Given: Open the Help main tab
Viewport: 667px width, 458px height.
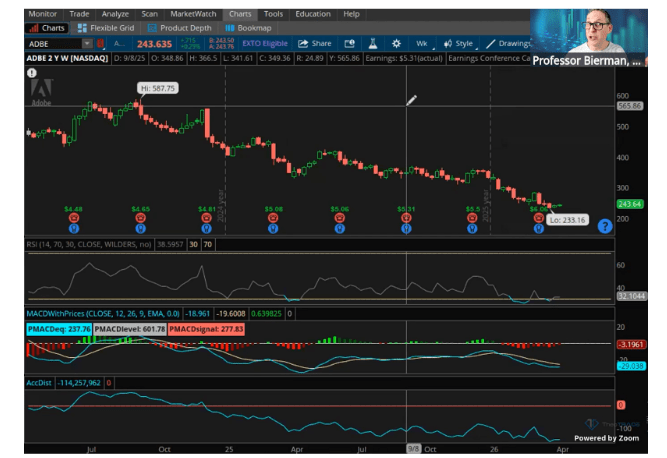Looking at the screenshot, I should point(351,14).
